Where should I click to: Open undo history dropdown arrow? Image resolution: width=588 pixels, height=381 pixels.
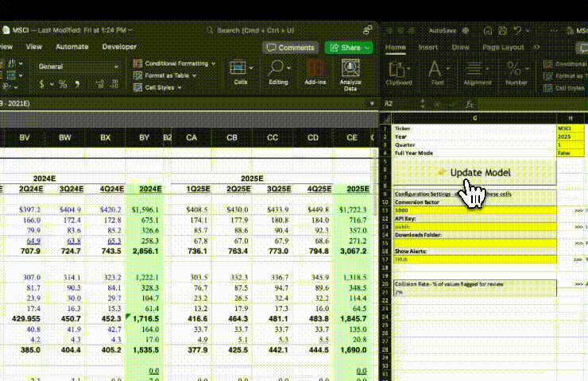point(528,31)
